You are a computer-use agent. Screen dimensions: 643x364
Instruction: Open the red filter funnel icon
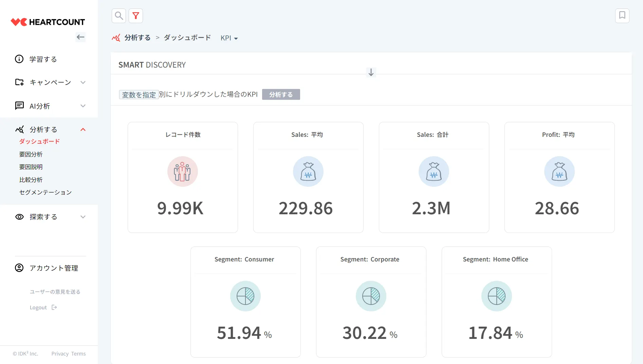(x=136, y=16)
